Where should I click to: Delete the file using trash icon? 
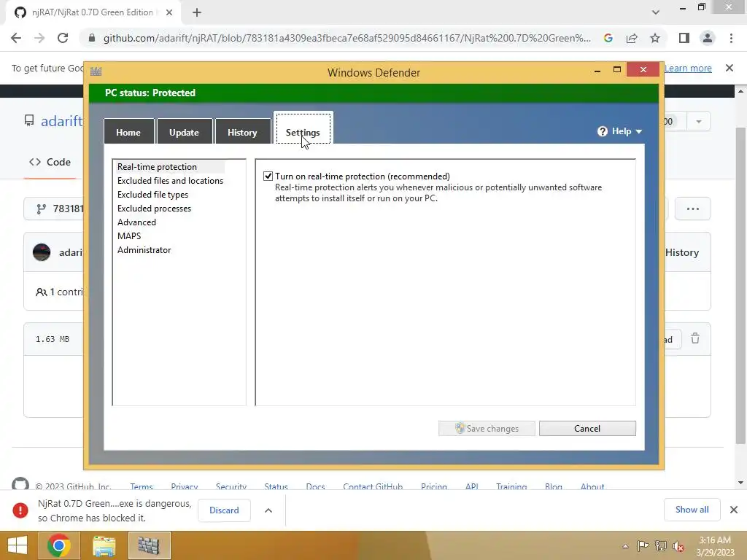(x=695, y=338)
